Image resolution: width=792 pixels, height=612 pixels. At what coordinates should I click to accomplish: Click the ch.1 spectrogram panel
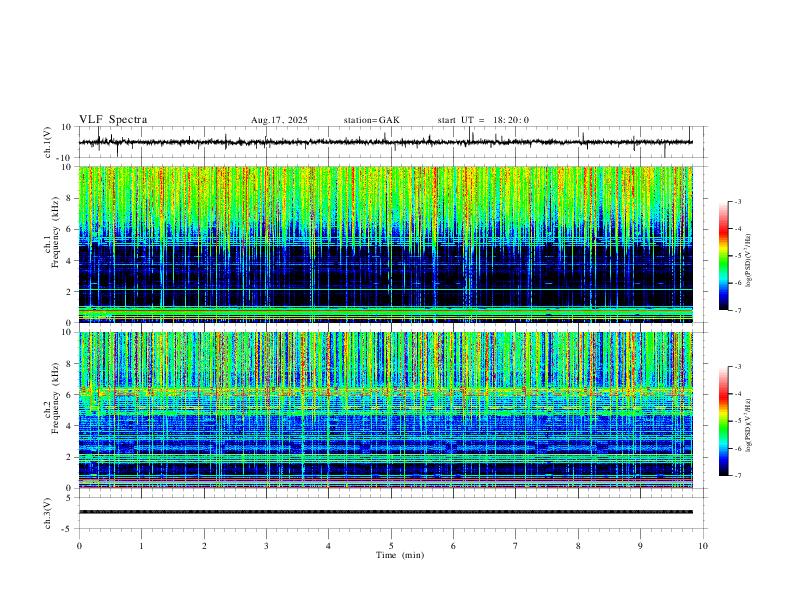385,244
